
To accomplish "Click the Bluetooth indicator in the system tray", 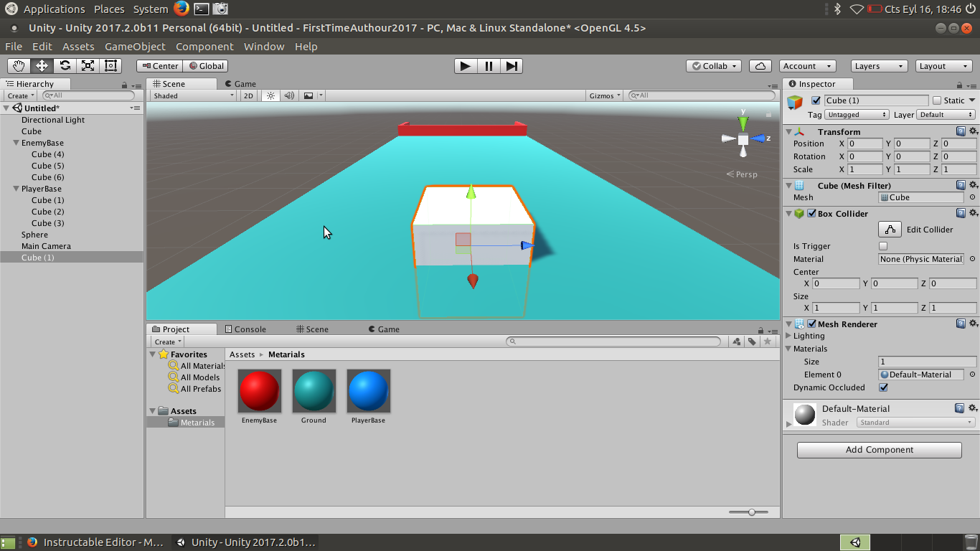I will coord(837,9).
